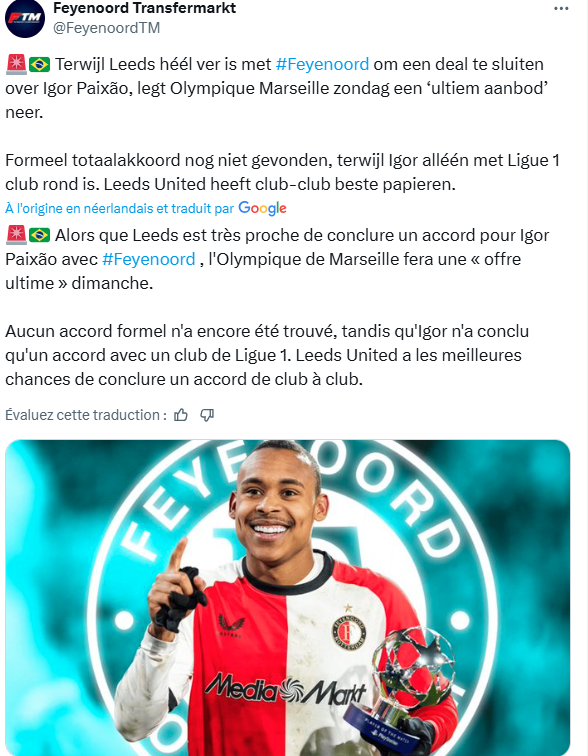Click the original Dutch tweet text paragraph
This screenshot has width=588, height=756.
click(282, 124)
